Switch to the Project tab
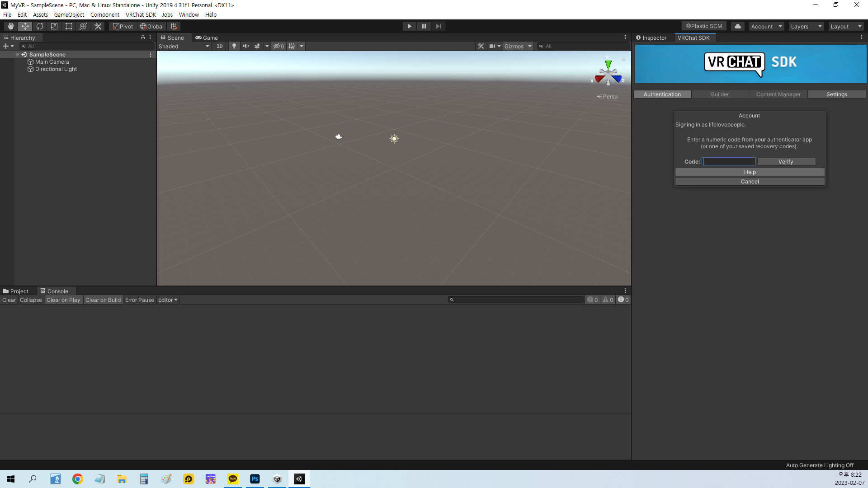This screenshot has width=868, height=488. (x=16, y=291)
